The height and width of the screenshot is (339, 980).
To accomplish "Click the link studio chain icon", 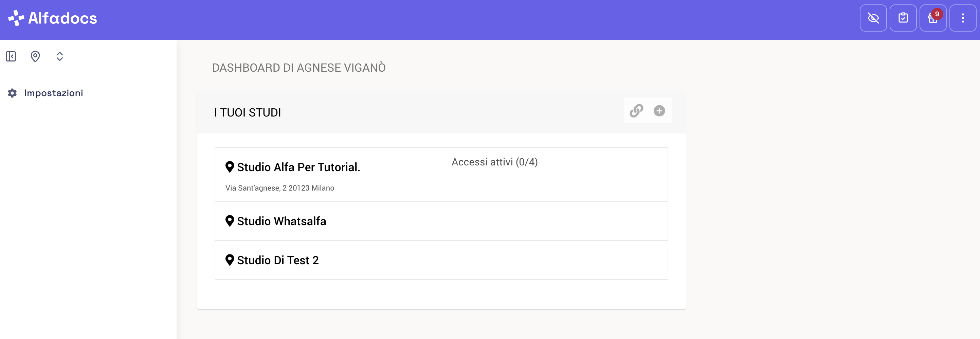I will coord(636,111).
